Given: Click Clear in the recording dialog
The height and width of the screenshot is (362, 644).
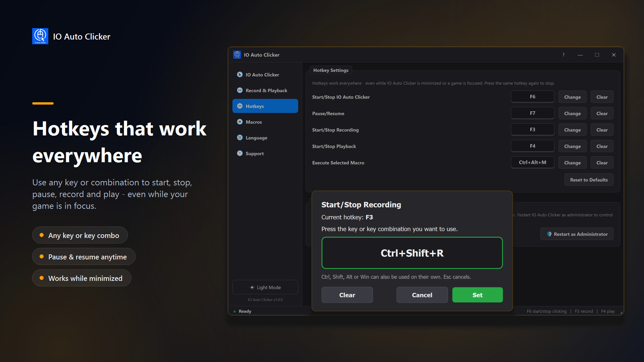Looking at the screenshot, I should point(347,295).
